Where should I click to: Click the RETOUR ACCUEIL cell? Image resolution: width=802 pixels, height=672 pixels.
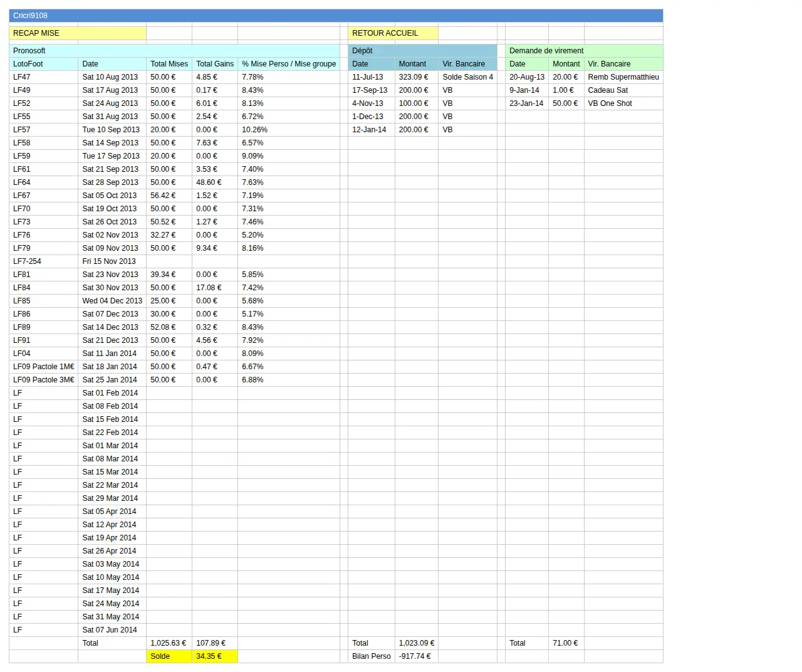coord(393,33)
